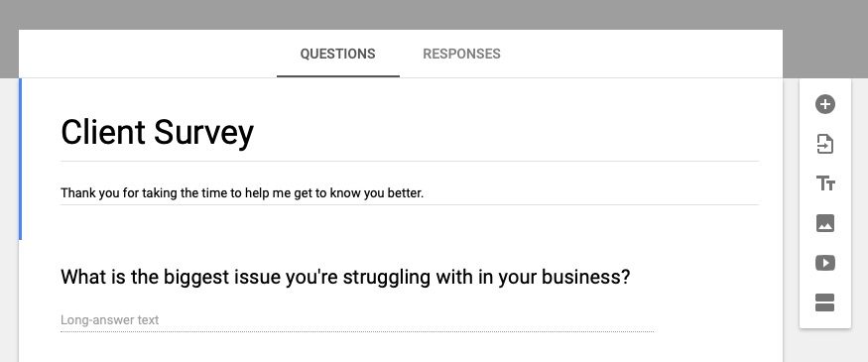Add a title and description block

(824, 183)
